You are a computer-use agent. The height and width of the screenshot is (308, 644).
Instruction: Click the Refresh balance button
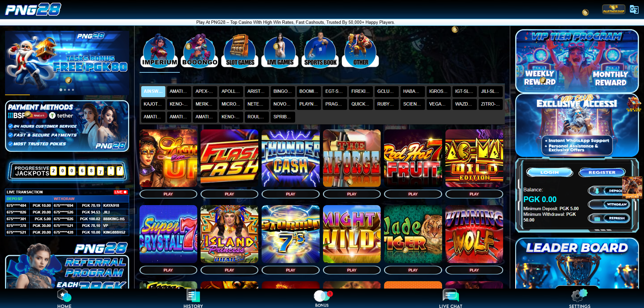609,218
